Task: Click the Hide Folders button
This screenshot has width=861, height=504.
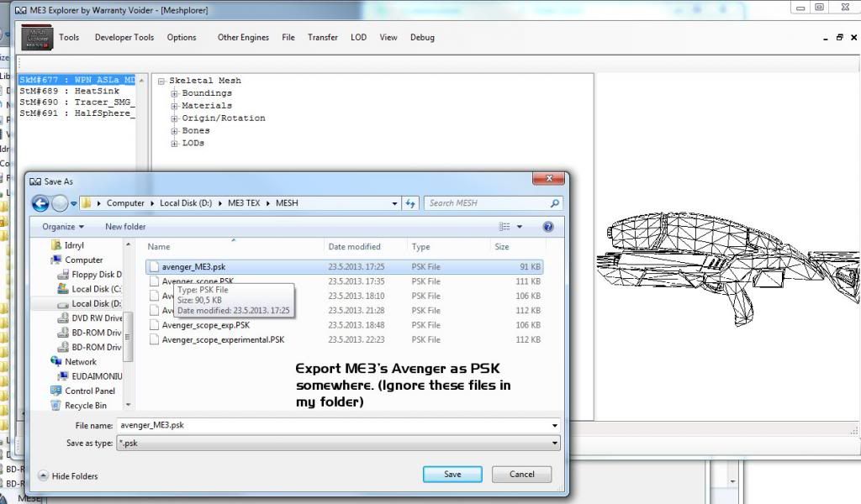Action: [x=68, y=476]
